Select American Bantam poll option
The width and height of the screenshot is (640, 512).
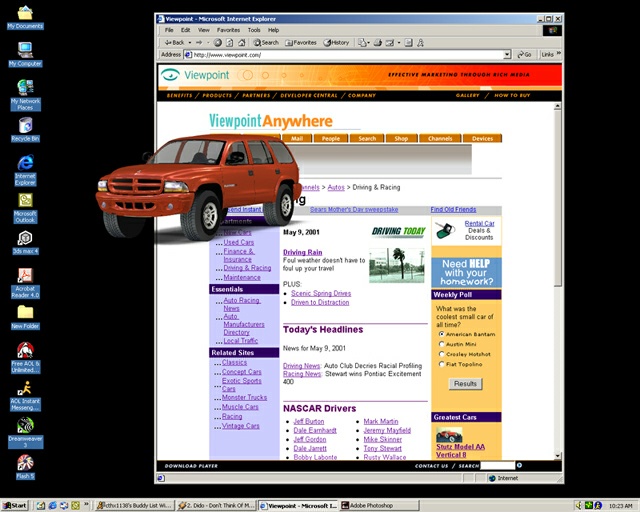point(441,334)
